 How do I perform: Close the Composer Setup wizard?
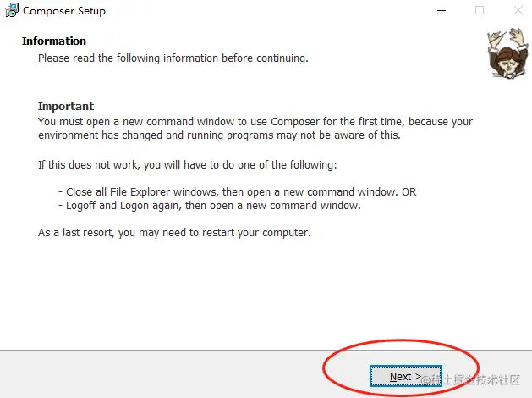(516, 11)
